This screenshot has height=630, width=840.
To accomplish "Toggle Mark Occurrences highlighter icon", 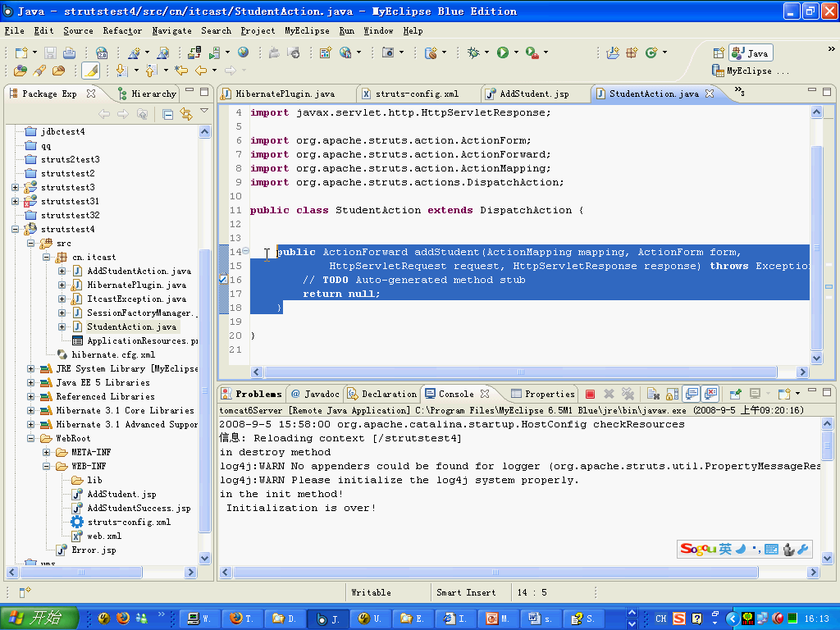I will tap(90, 71).
